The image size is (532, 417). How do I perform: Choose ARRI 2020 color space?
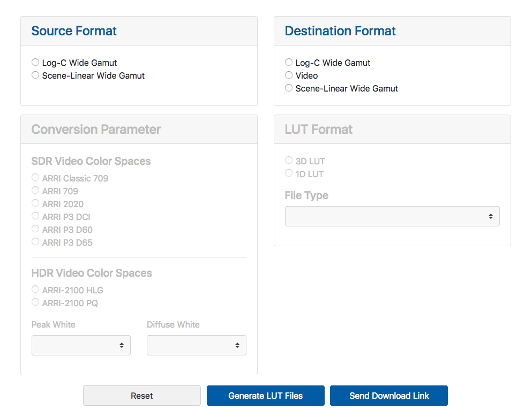pyautogui.click(x=35, y=203)
